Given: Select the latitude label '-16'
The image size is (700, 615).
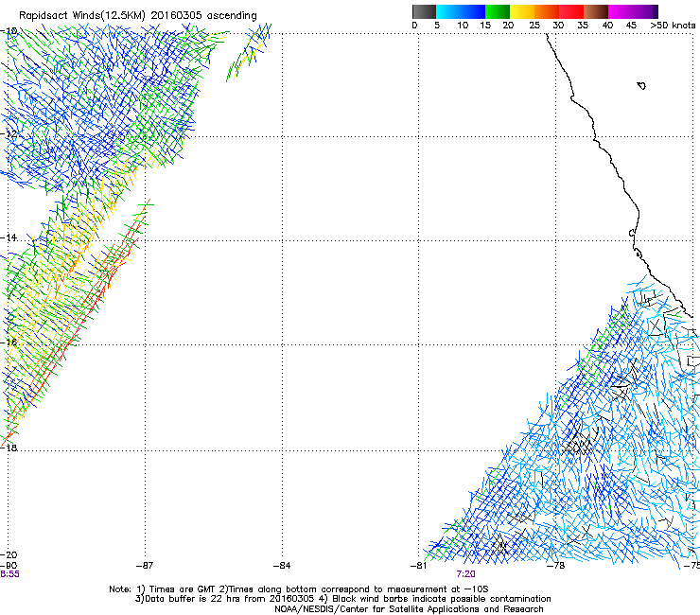Looking at the screenshot, I should pos(9,343).
